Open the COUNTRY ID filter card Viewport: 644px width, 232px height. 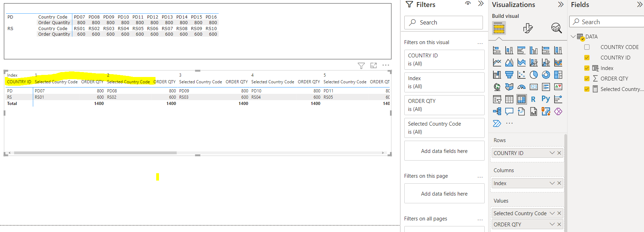click(x=444, y=59)
